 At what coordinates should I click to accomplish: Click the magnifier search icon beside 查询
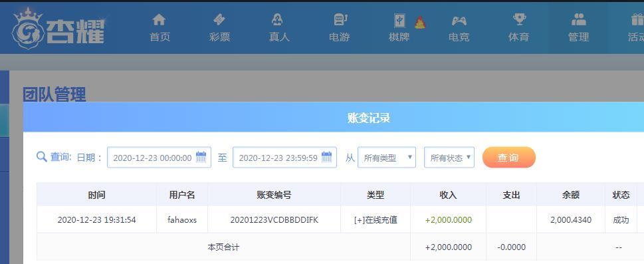41,157
